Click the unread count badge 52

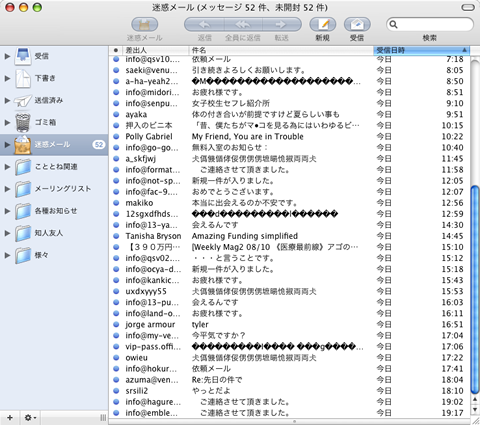99,145
